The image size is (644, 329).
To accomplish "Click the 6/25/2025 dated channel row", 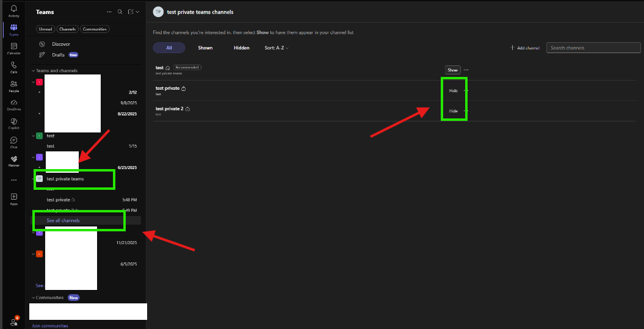I will 86,168.
